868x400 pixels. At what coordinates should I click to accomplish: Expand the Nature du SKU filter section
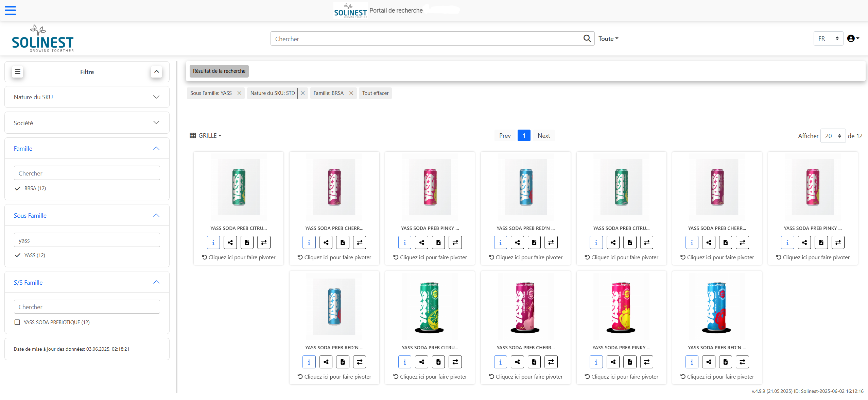[x=87, y=97]
